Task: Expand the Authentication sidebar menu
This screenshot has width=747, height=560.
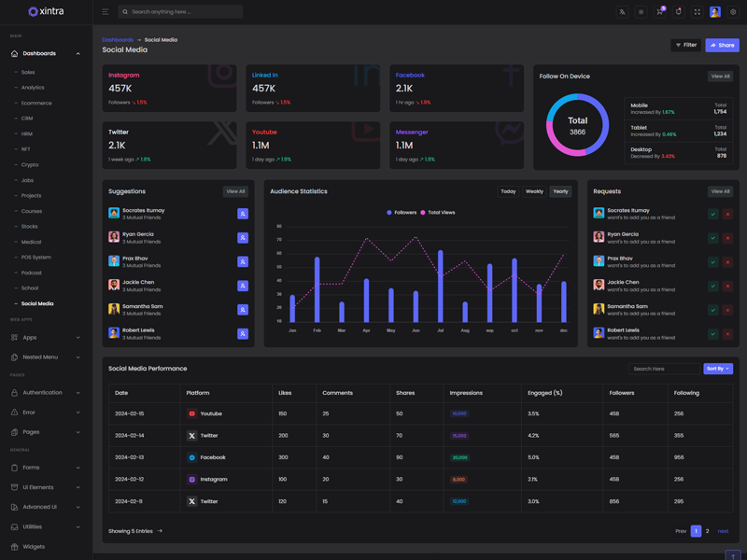Action: coord(46,393)
